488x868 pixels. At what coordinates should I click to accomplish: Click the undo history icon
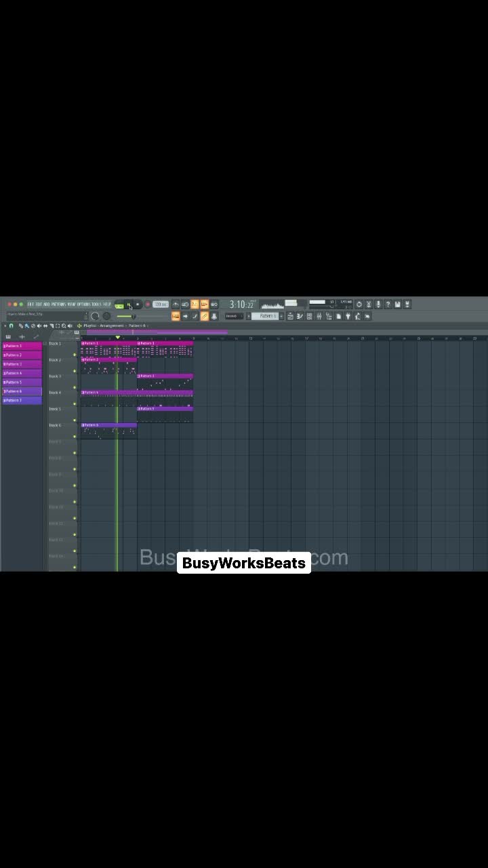(x=359, y=304)
